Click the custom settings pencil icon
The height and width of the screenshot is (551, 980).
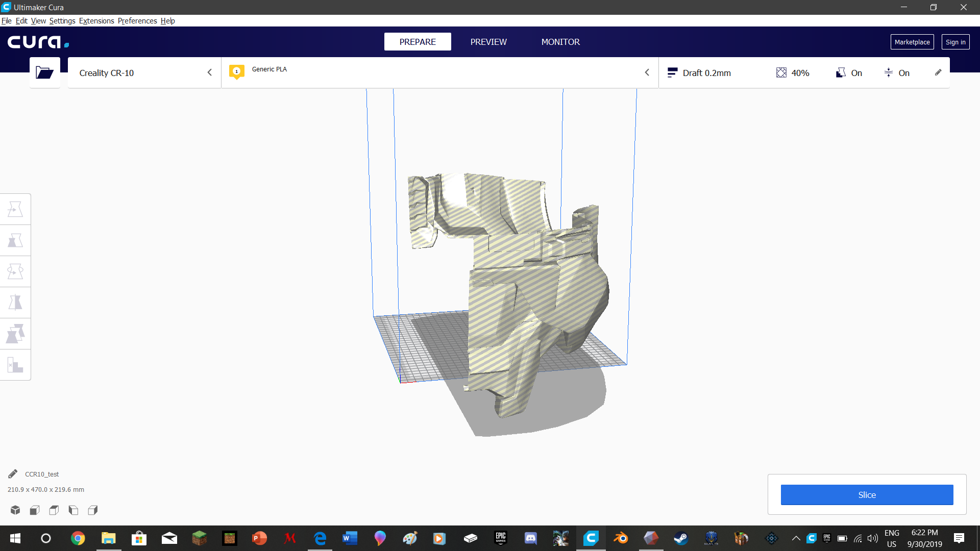[938, 72]
